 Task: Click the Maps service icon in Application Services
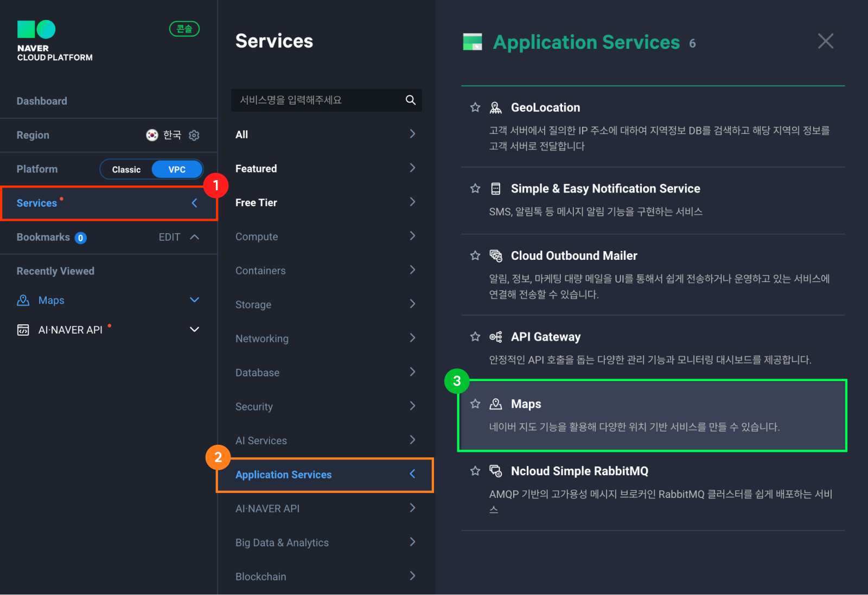click(x=496, y=404)
